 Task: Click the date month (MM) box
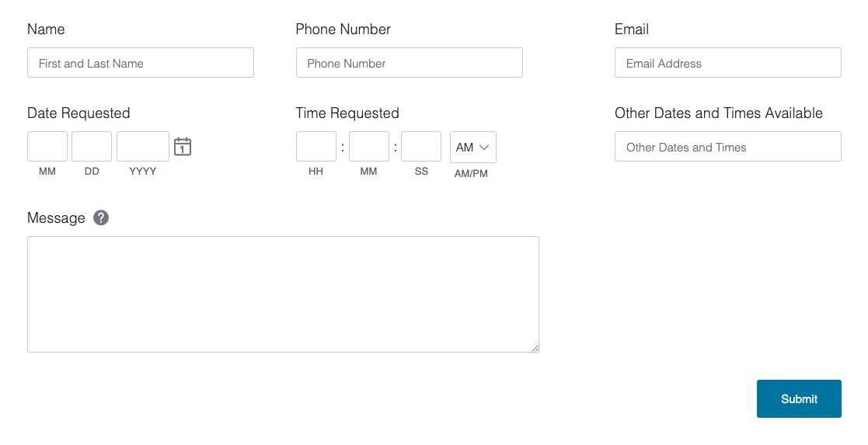point(47,147)
